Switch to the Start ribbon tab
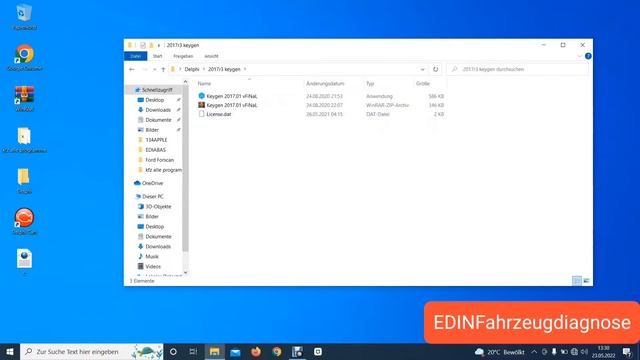The image size is (640, 360). pyautogui.click(x=158, y=56)
